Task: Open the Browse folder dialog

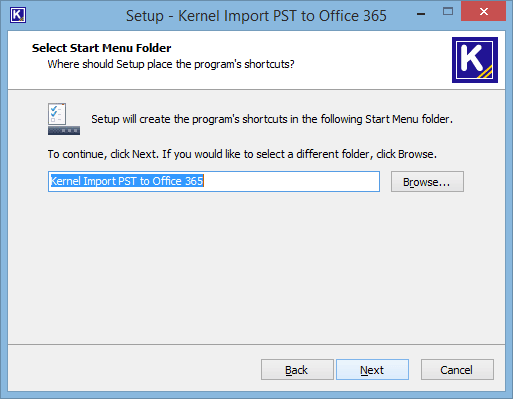Action: (427, 182)
